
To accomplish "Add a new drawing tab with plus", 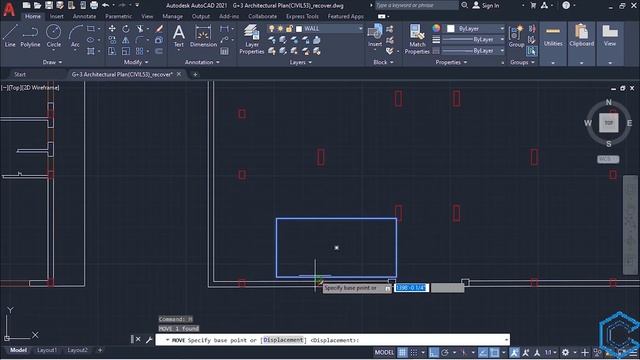I will (195, 74).
